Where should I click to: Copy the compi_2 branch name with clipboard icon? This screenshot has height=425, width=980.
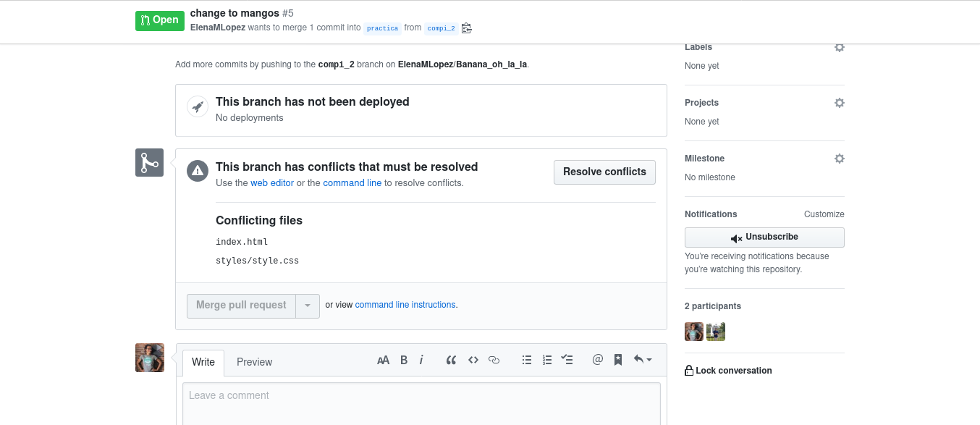pyautogui.click(x=466, y=28)
